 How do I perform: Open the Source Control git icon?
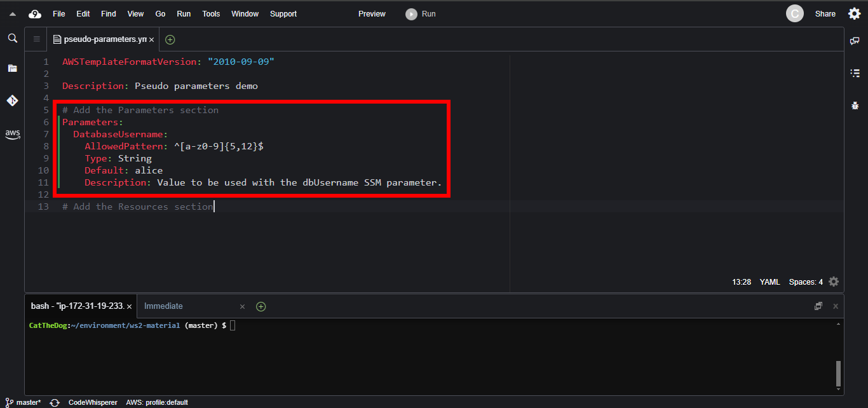(x=12, y=100)
